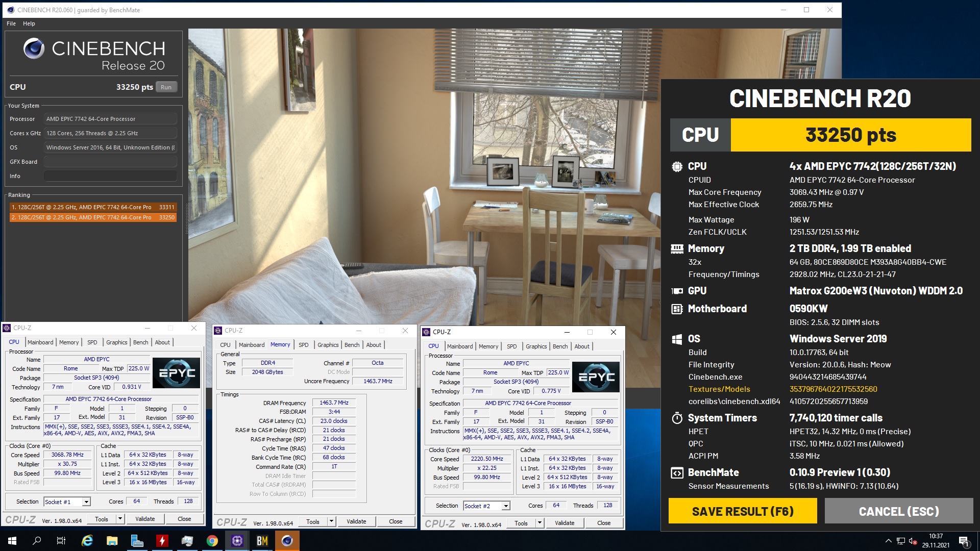Open the Windows Start menu
The width and height of the screenshot is (980, 551).
[x=12, y=541]
